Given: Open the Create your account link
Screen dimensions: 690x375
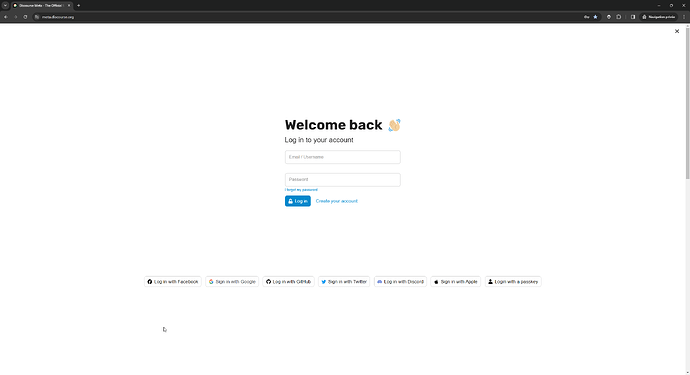Looking at the screenshot, I should tap(337, 201).
